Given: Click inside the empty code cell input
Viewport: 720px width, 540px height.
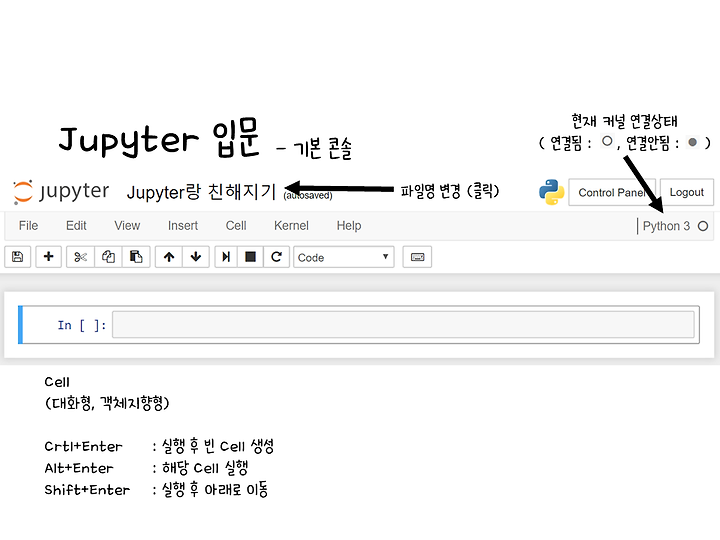Looking at the screenshot, I should [x=403, y=325].
